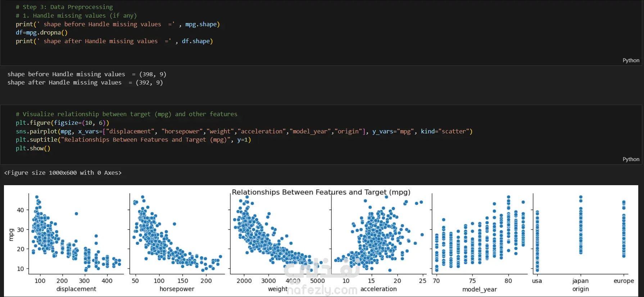Click the Python language label of the pairplot cell

click(x=631, y=159)
